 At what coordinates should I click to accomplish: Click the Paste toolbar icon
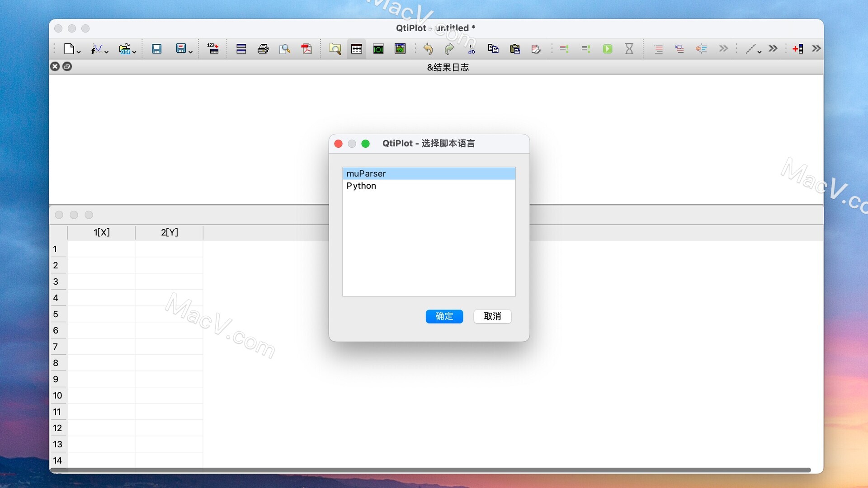point(515,49)
